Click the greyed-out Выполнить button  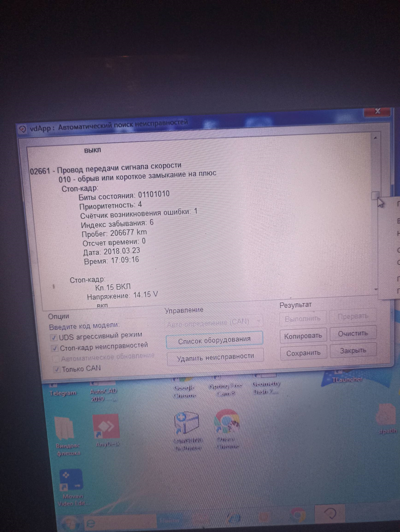[x=303, y=318]
